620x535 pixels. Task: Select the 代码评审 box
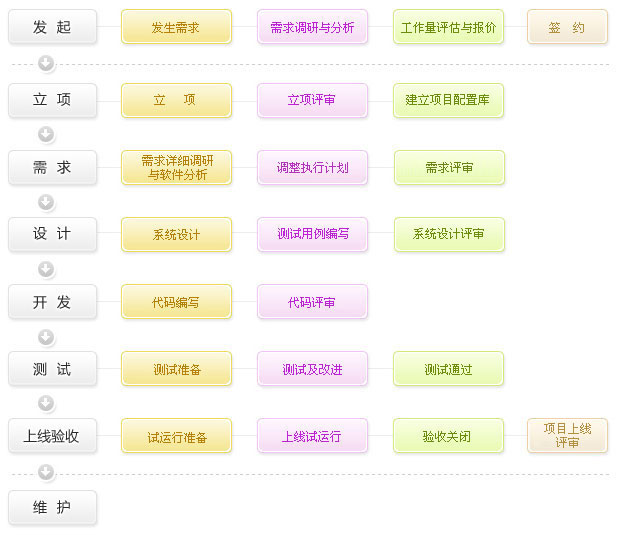pos(312,301)
